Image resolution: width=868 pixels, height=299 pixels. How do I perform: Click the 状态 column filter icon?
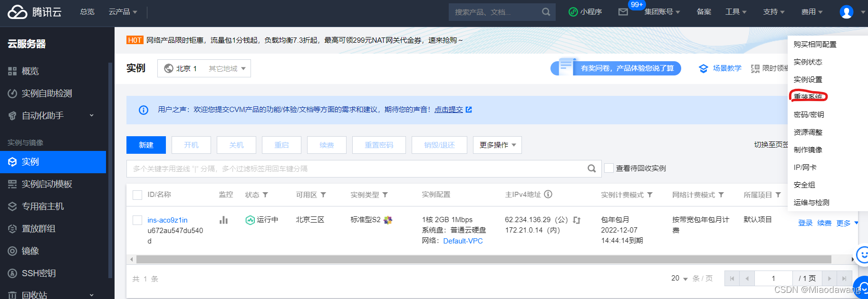(x=265, y=195)
